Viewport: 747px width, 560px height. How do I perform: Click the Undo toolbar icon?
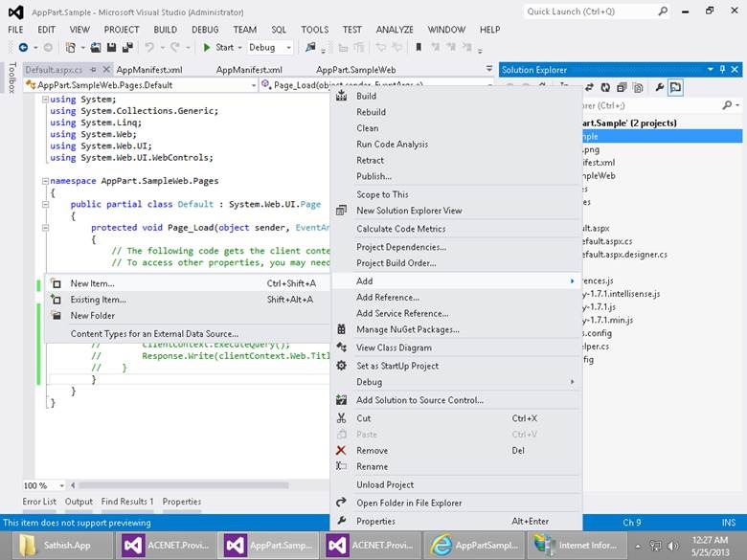149,47
